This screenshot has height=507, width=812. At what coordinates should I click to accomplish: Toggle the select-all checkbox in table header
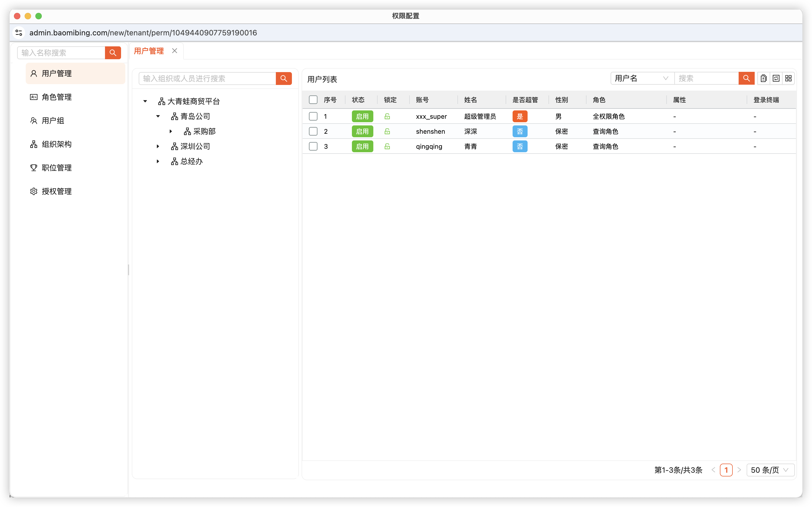click(313, 100)
